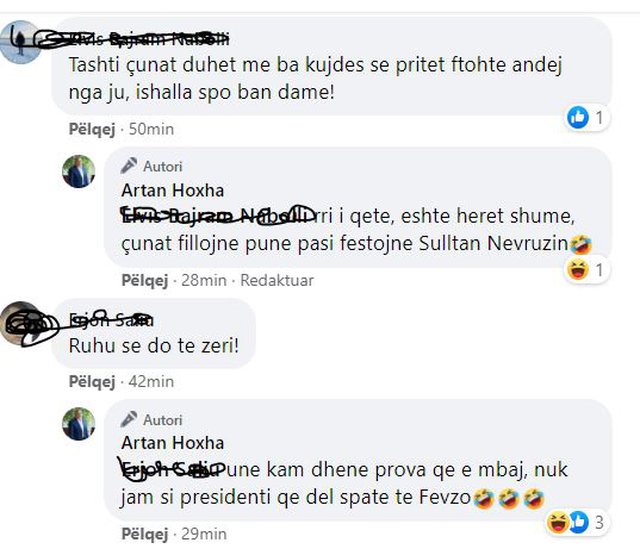The image size is (640, 549).
Task: Open the Artan Hoxha name link in the last reply
Action: point(172,442)
